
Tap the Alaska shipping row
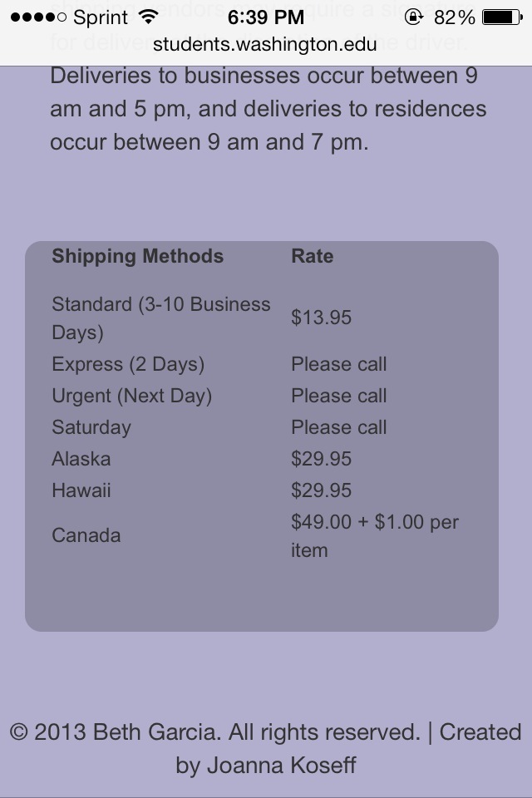pos(262,459)
